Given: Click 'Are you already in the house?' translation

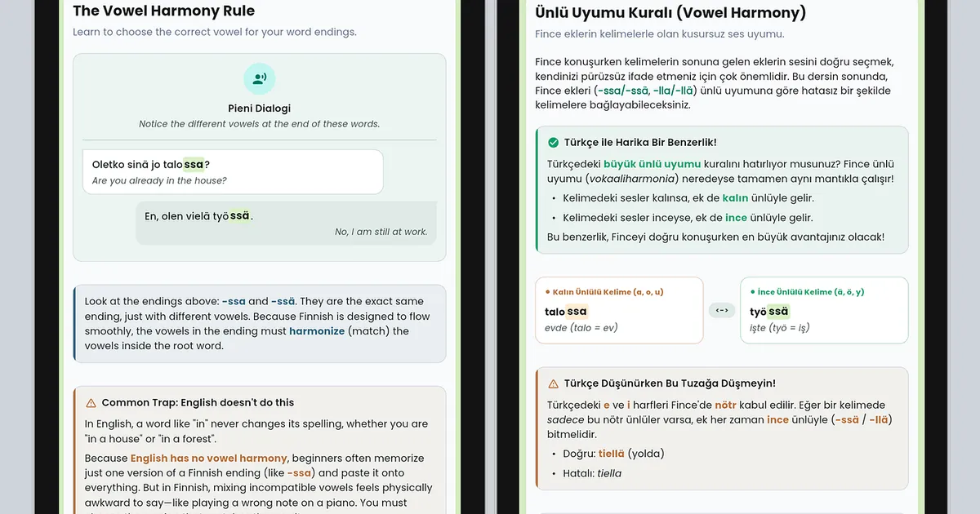Looking at the screenshot, I should [159, 181].
